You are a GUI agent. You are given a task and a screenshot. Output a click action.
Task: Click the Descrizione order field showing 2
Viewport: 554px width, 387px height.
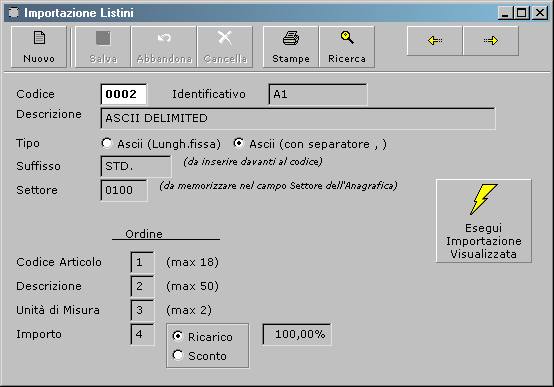click(x=142, y=286)
